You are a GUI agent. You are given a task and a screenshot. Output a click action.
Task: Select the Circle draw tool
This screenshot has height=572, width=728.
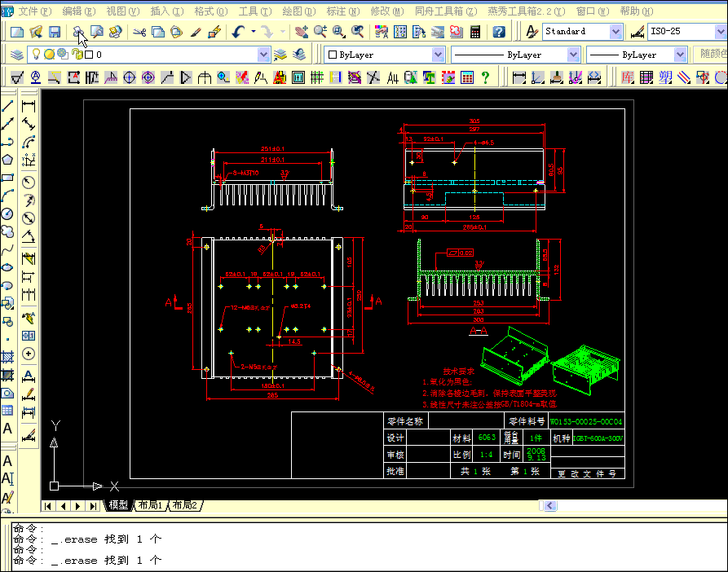[7, 213]
